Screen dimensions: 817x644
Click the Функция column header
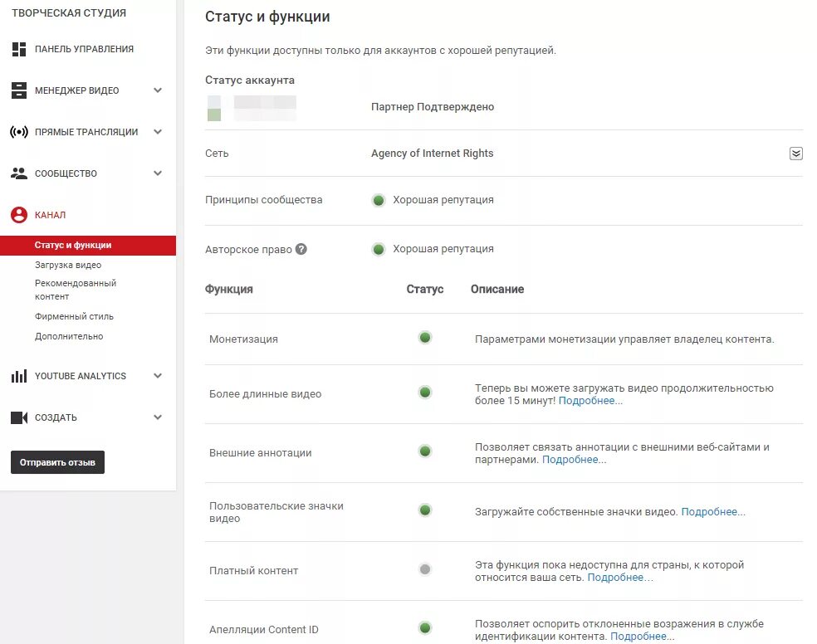[228, 290]
